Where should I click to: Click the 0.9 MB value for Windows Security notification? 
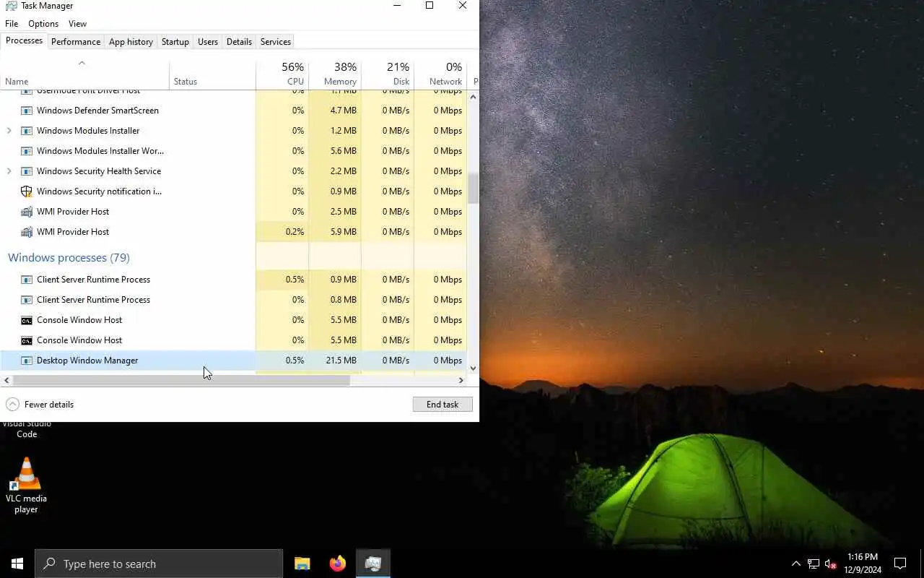pos(343,191)
